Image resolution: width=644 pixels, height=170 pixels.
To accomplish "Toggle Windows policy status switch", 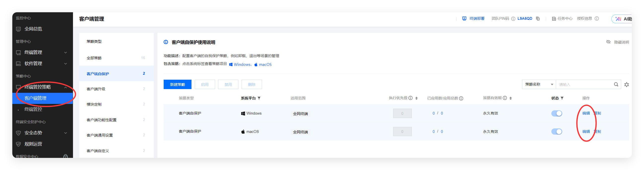I will coord(557,113).
